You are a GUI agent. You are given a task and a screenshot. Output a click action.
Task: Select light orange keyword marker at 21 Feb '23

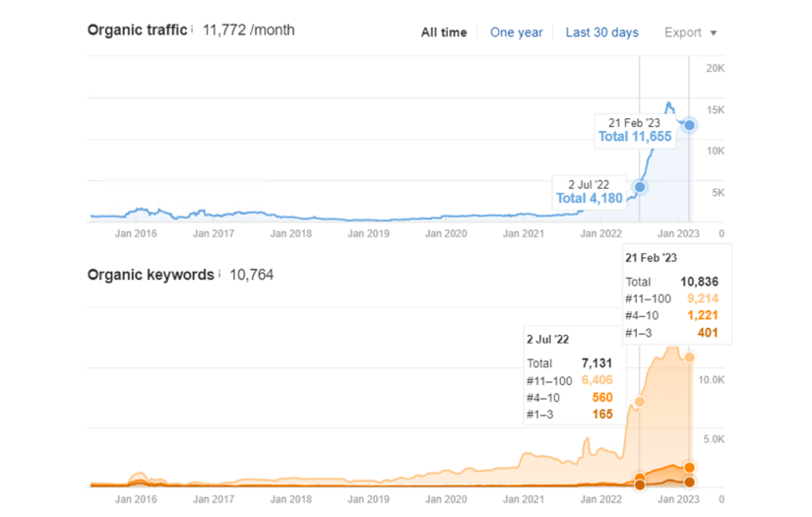tap(690, 357)
